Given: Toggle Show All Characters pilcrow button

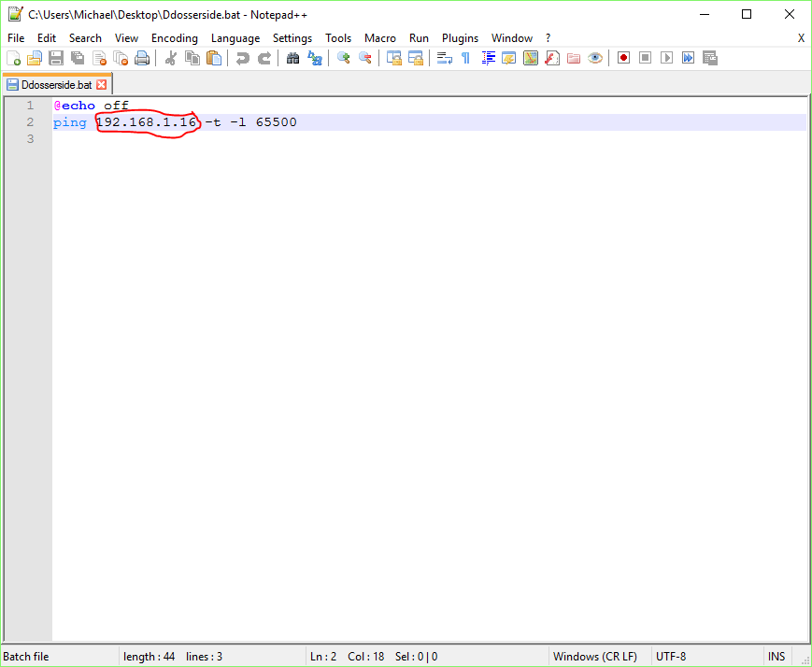Looking at the screenshot, I should [x=465, y=58].
